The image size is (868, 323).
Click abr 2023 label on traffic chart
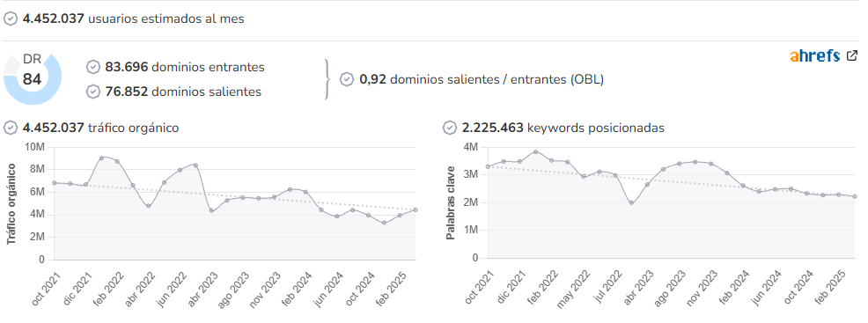tap(202, 288)
